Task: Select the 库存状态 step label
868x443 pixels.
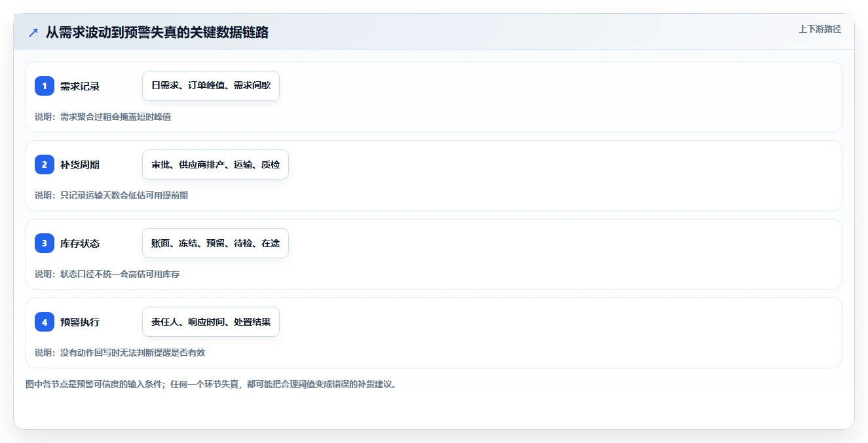Action: pos(80,243)
